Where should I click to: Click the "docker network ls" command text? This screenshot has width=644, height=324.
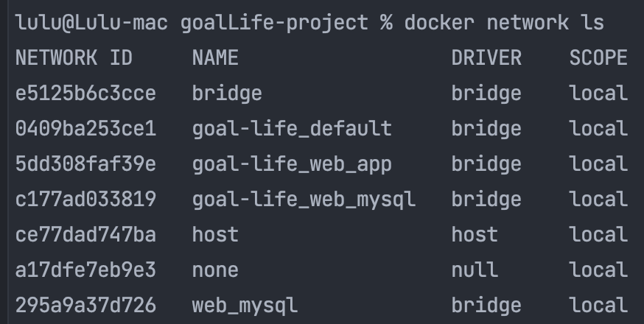(x=504, y=22)
